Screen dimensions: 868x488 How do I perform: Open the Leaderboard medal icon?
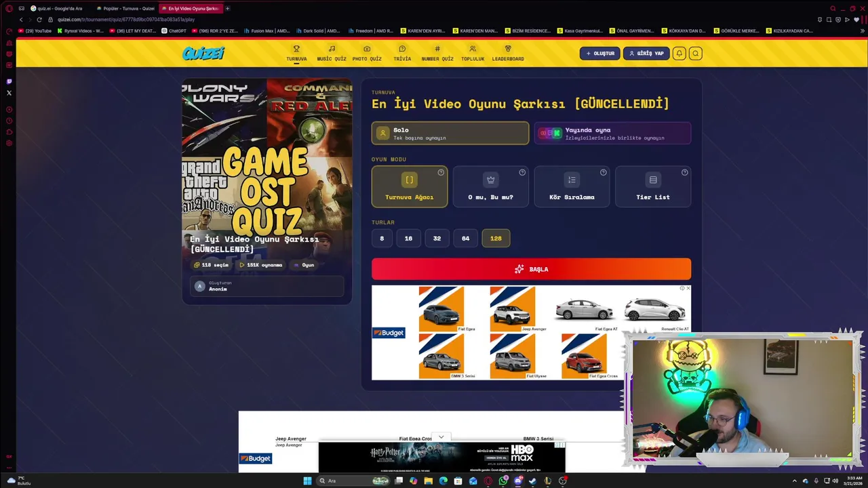coord(508,49)
